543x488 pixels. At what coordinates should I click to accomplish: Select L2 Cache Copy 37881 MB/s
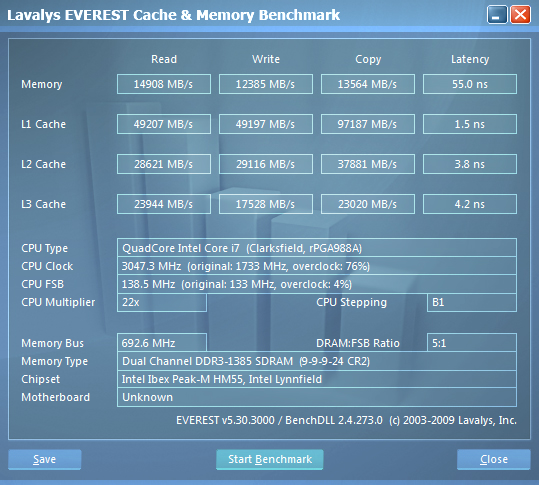(x=368, y=164)
